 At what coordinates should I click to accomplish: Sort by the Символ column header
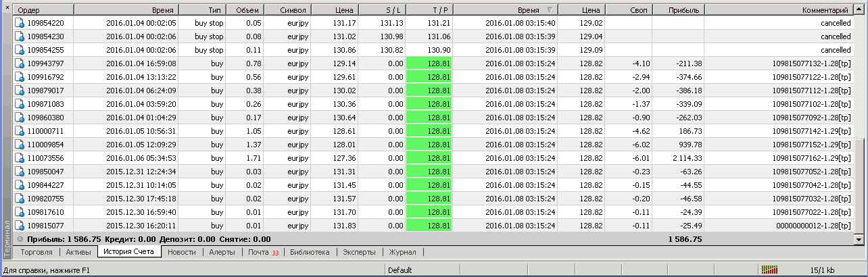tap(289, 10)
